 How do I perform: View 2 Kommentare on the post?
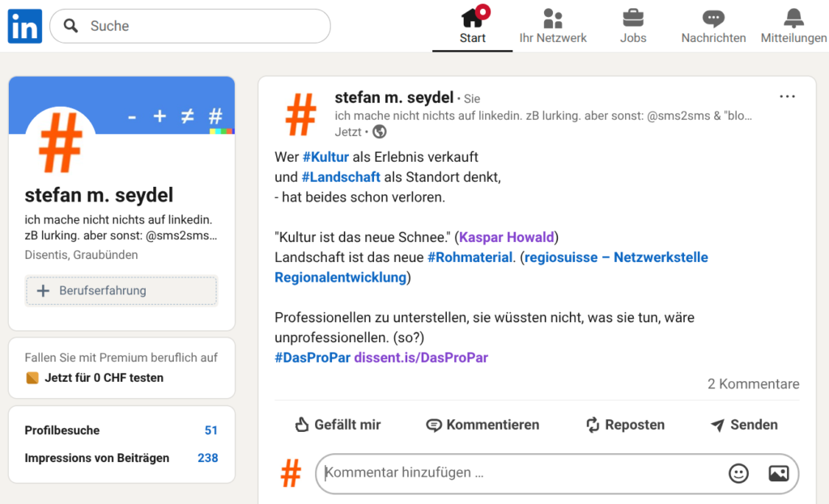(x=753, y=384)
